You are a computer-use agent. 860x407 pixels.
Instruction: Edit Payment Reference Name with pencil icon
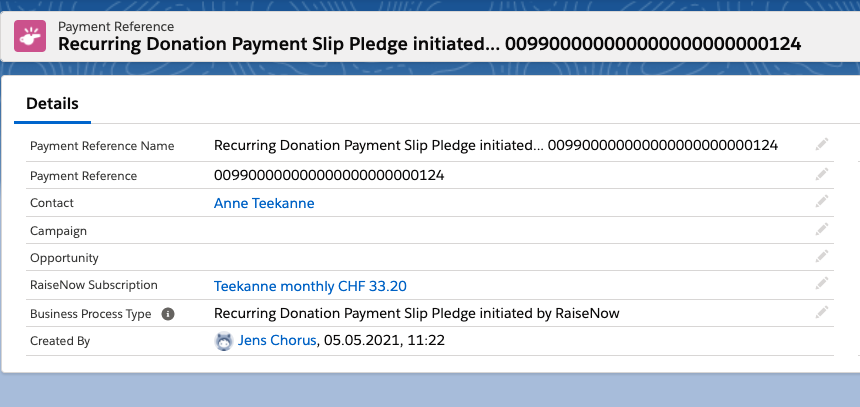tap(822, 145)
